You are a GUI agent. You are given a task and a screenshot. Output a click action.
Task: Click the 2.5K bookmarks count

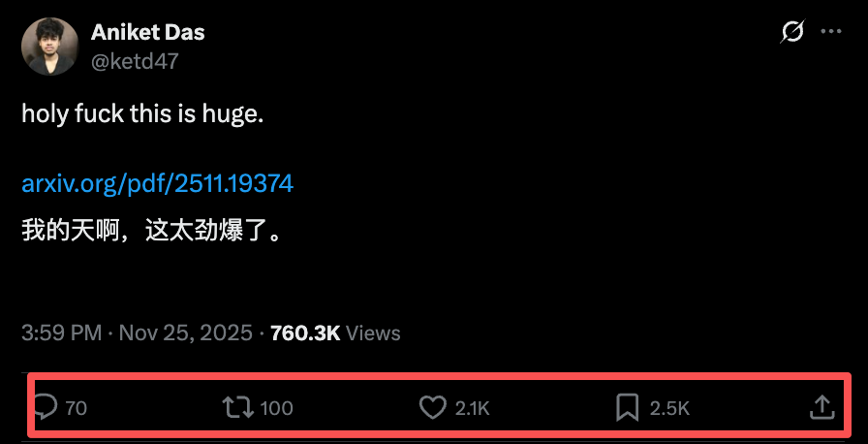pos(669,408)
